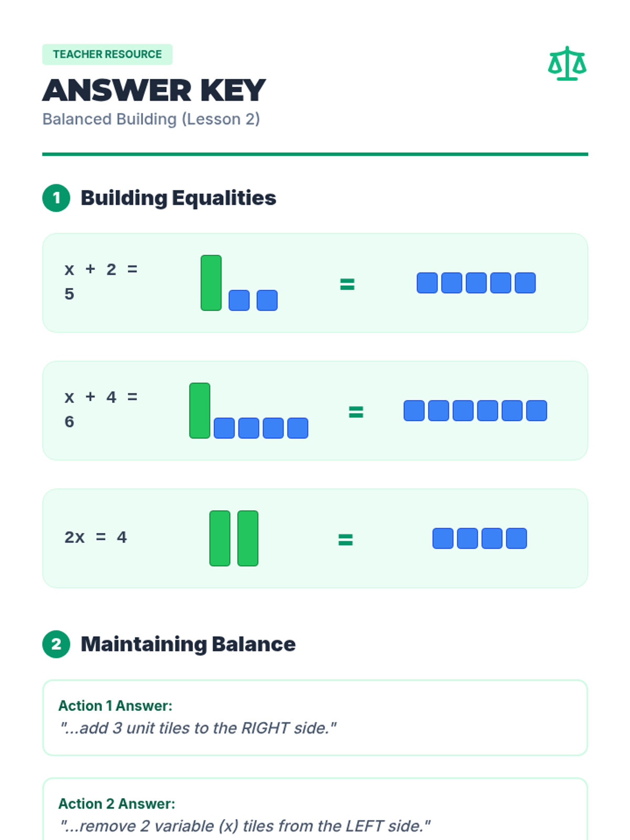The width and height of the screenshot is (630, 840).
Task: Click the green number 2 circle
Action: pos(56,644)
